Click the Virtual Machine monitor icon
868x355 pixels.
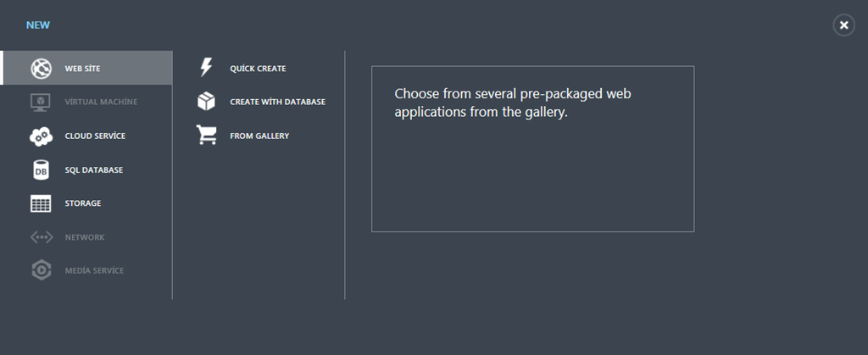pos(41,103)
